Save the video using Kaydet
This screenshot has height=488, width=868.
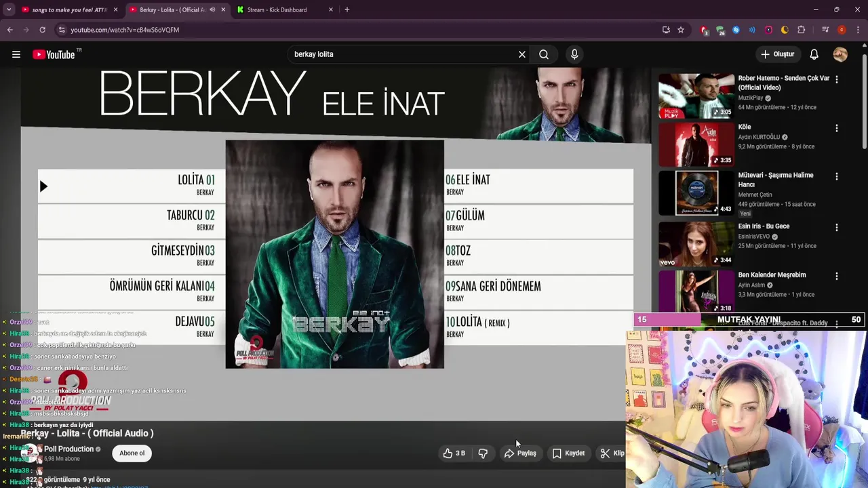pos(568,453)
